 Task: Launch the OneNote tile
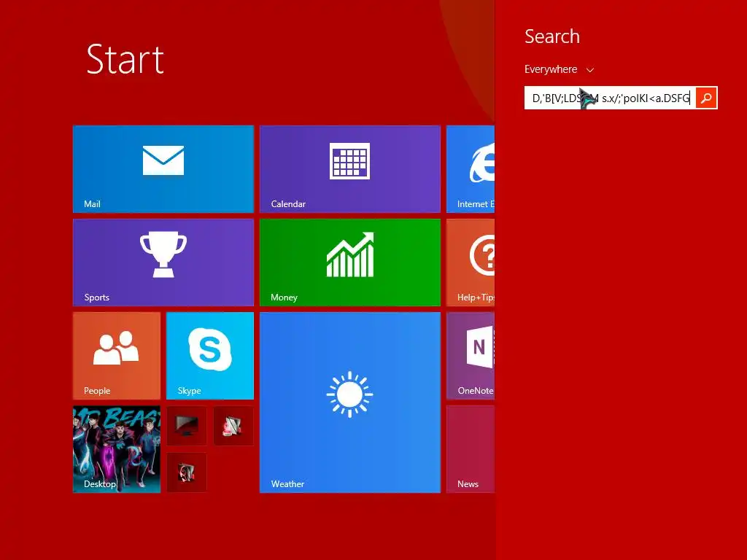point(471,356)
